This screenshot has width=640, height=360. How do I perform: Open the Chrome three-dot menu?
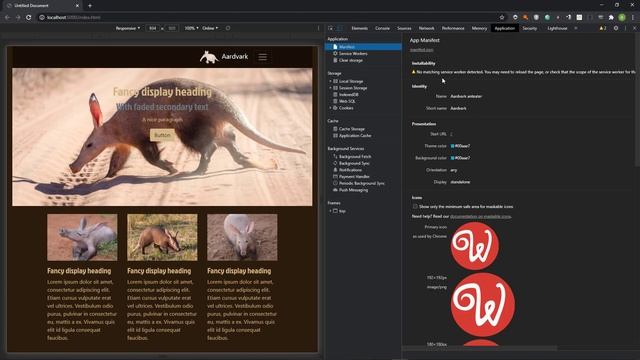point(633,18)
